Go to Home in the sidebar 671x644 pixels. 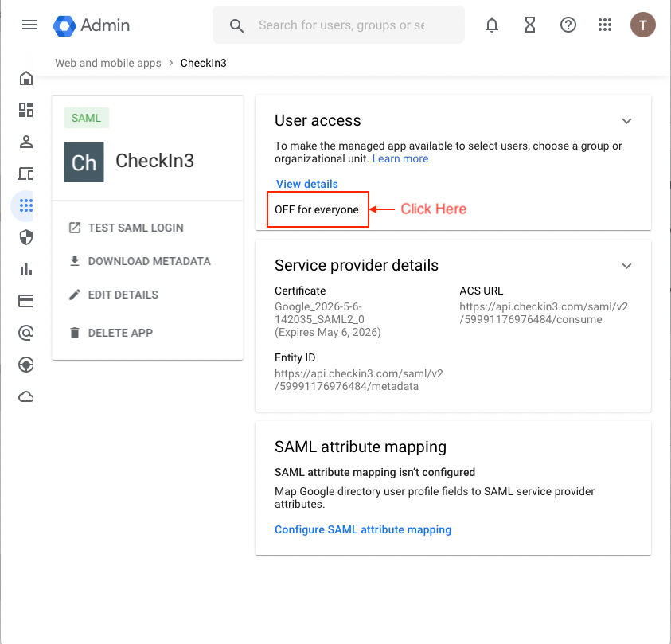26,78
